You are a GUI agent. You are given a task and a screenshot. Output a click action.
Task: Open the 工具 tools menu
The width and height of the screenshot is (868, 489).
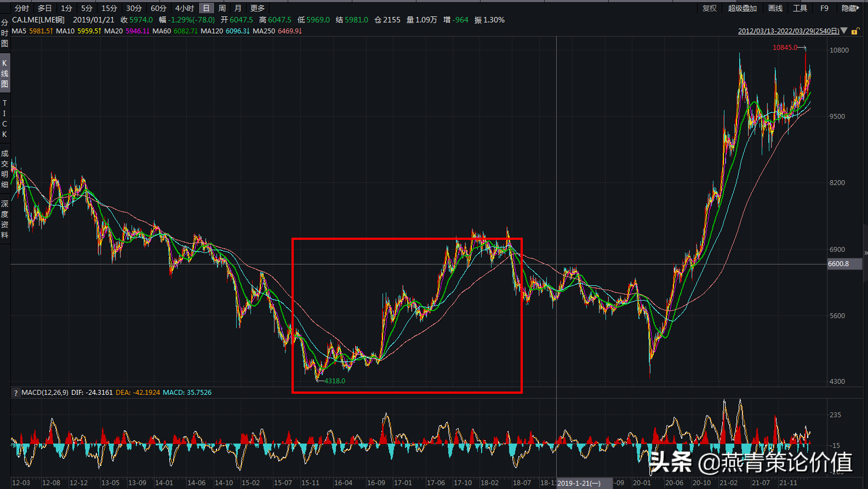coord(800,8)
